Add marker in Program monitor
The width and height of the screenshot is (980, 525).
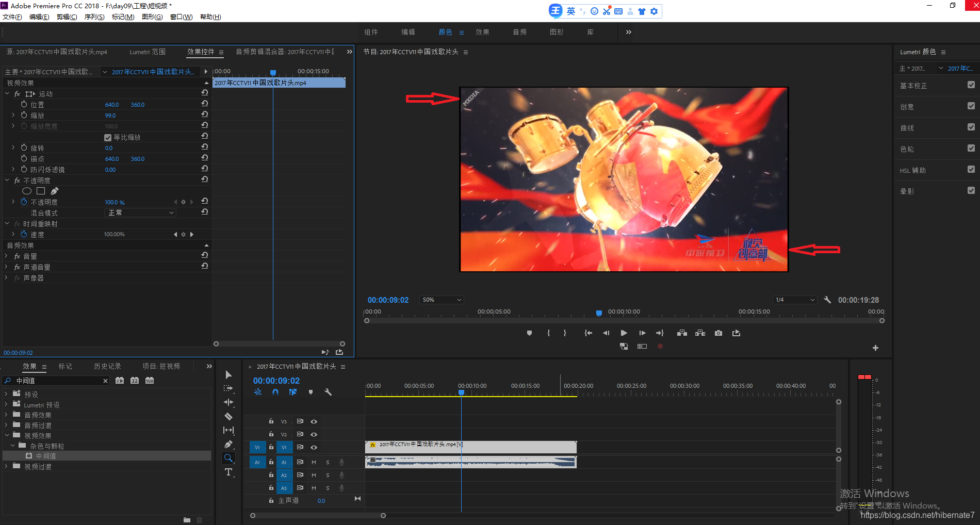[x=529, y=333]
